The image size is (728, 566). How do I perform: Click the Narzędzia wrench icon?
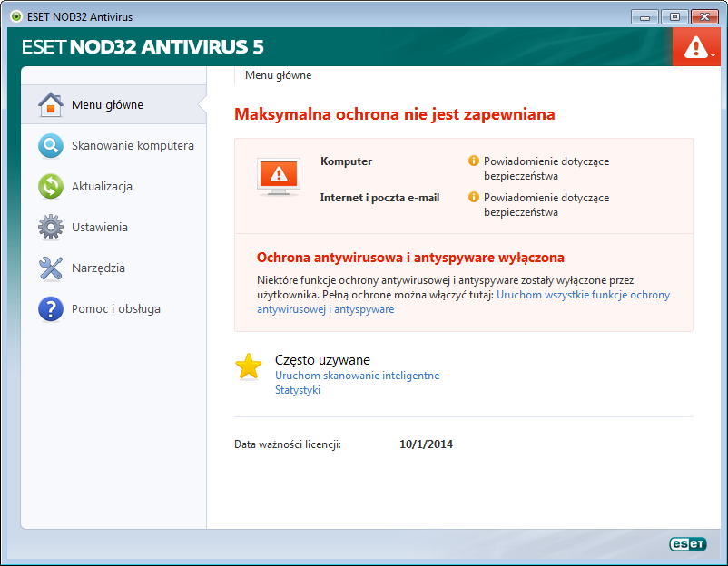51,268
